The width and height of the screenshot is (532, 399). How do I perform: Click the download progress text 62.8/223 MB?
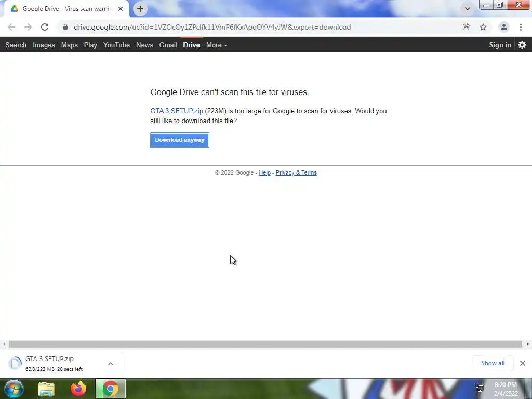(54, 369)
